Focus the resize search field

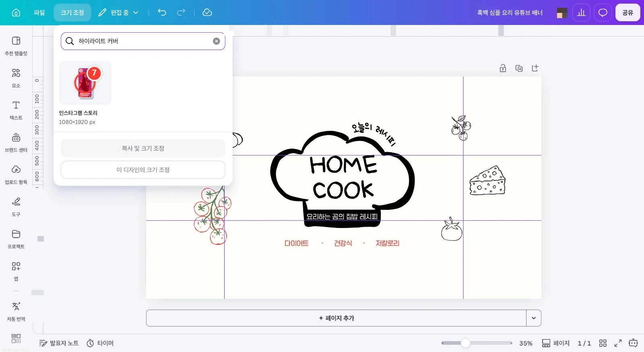(143, 41)
